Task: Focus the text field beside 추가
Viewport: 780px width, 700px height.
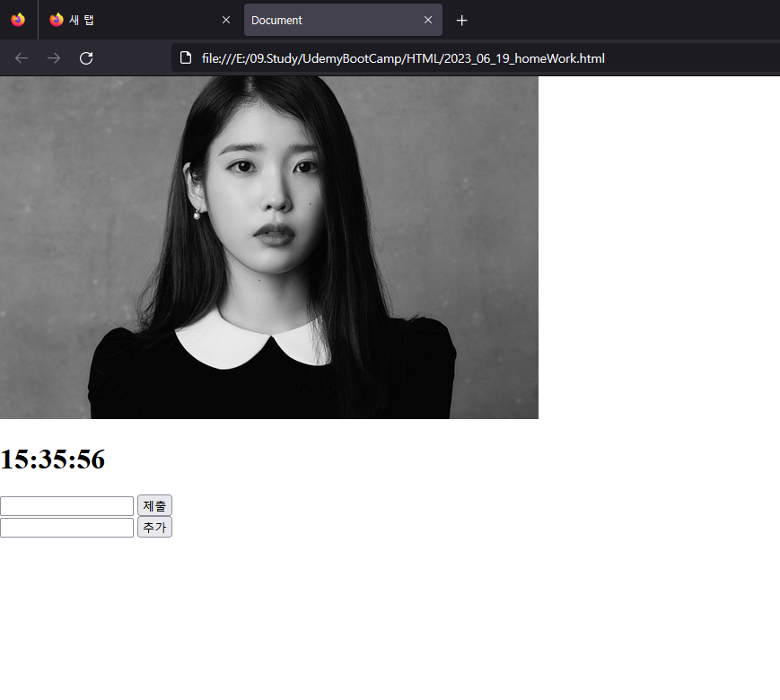Action: (x=66, y=528)
